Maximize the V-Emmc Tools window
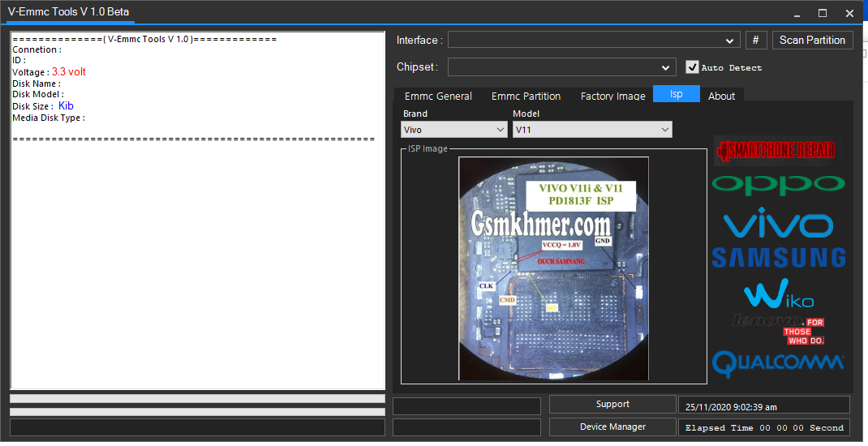The image size is (868, 446). coord(823,13)
